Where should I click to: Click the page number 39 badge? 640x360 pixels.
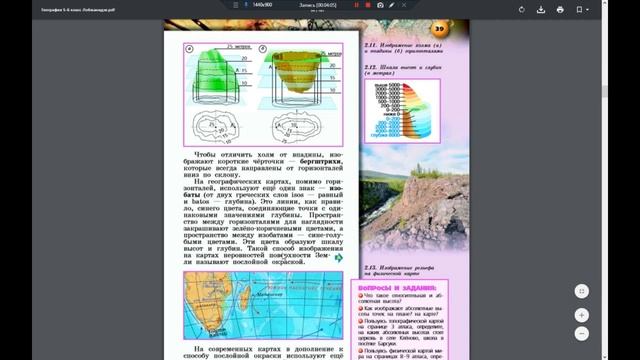(439, 29)
